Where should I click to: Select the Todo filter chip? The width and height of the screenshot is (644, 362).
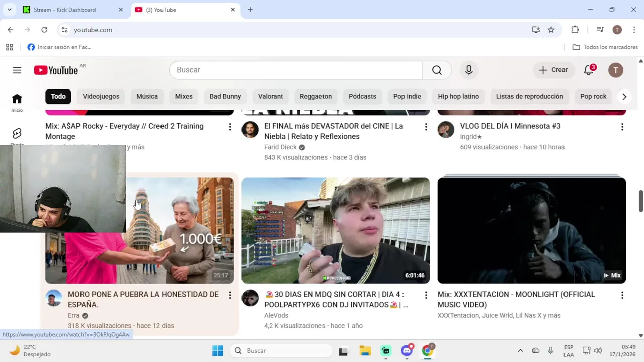pos(58,96)
